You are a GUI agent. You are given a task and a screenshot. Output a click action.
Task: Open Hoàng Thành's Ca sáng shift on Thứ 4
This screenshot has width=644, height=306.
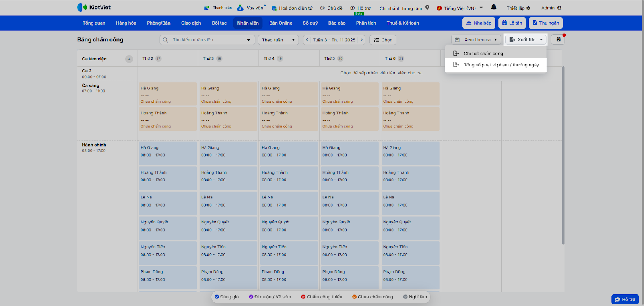pyautogui.click(x=289, y=119)
